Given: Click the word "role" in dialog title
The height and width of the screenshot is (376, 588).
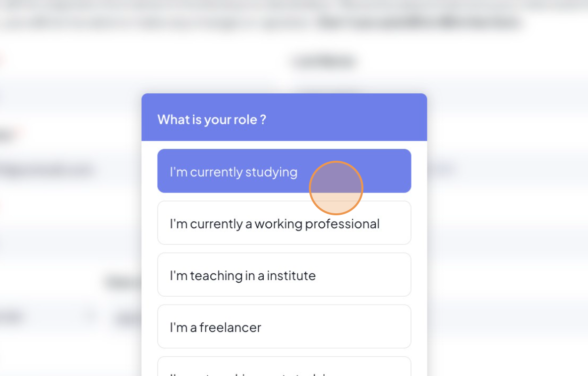Looking at the screenshot, I should 246,120.
